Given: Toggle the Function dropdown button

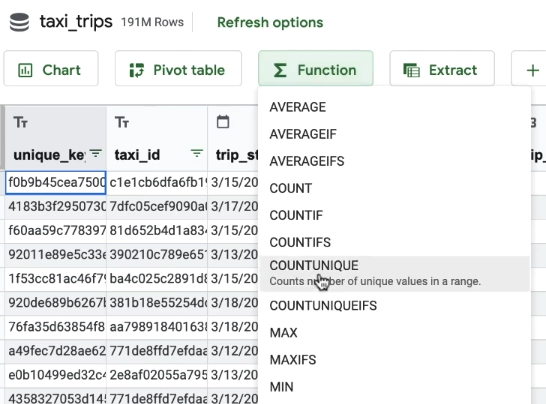Looking at the screenshot, I should [315, 69].
